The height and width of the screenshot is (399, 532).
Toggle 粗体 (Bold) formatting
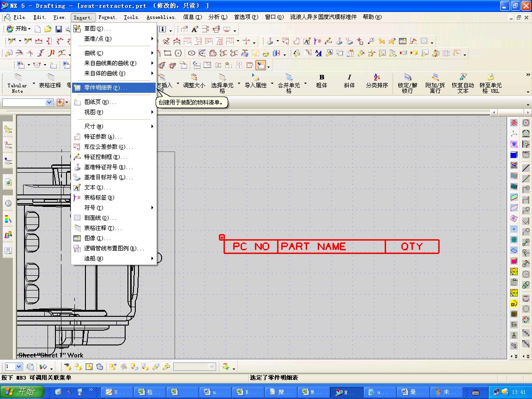[x=321, y=81]
